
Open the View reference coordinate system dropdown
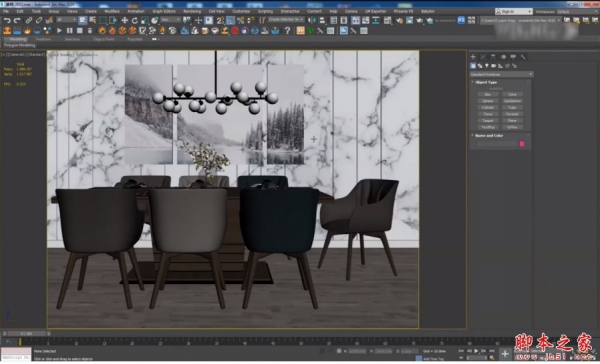170,20
